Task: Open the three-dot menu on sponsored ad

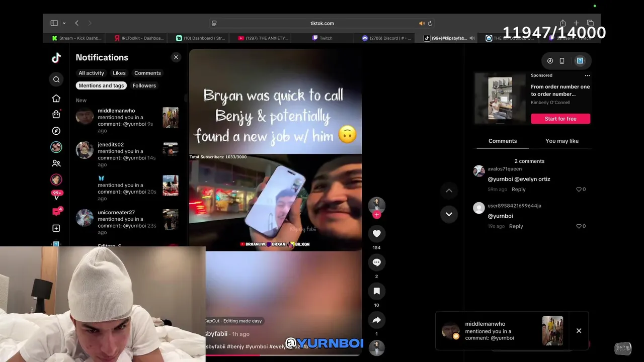Action: click(x=587, y=75)
